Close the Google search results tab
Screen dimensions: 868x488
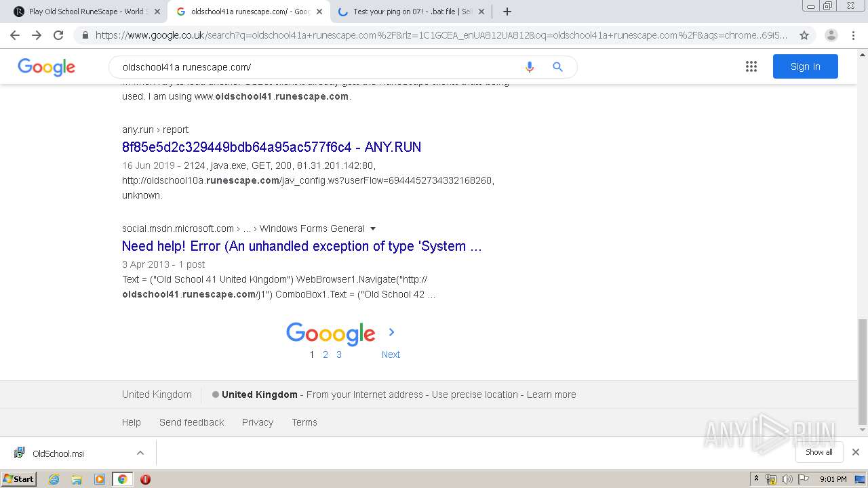pyautogui.click(x=319, y=12)
